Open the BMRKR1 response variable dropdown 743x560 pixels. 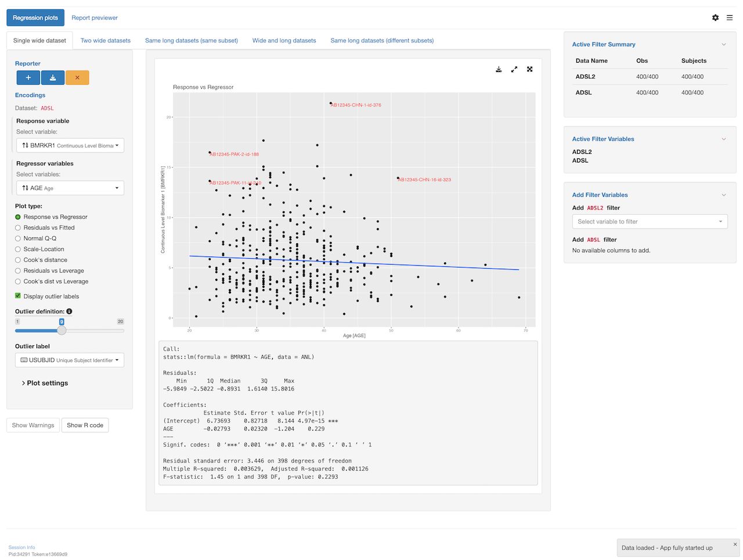(x=70, y=146)
